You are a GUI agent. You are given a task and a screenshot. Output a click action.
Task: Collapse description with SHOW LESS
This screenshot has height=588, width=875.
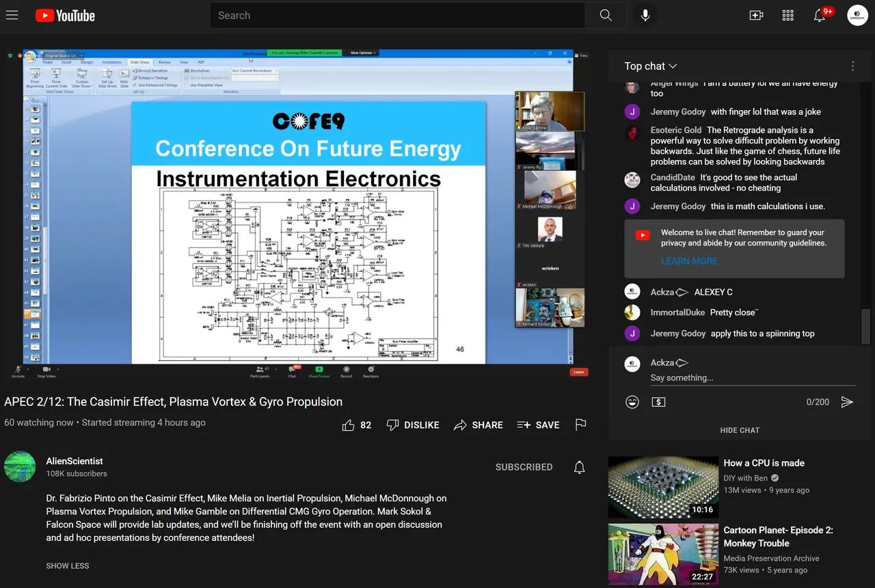pyautogui.click(x=67, y=566)
